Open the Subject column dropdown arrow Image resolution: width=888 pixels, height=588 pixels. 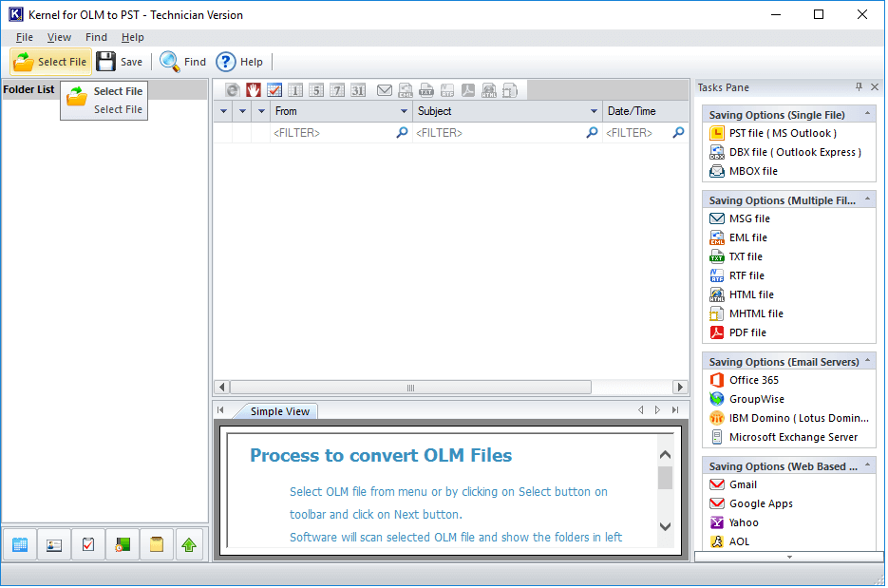594,111
